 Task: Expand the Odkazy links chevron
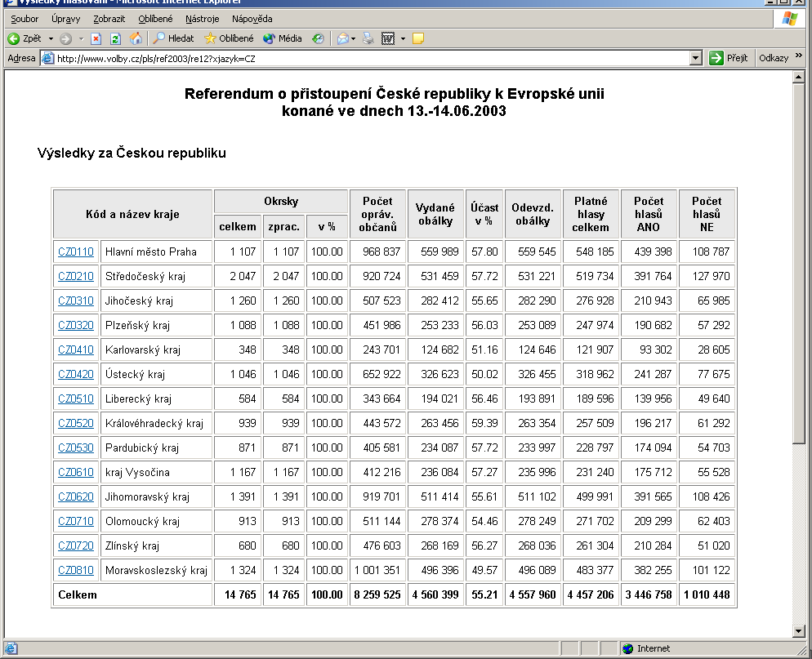[799, 56]
